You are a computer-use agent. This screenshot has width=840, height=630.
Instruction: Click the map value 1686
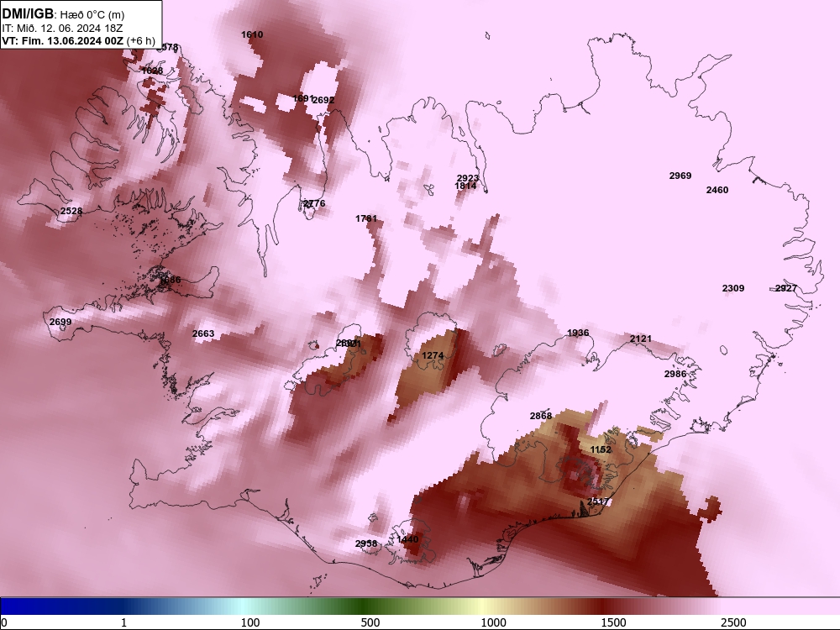[x=170, y=281]
